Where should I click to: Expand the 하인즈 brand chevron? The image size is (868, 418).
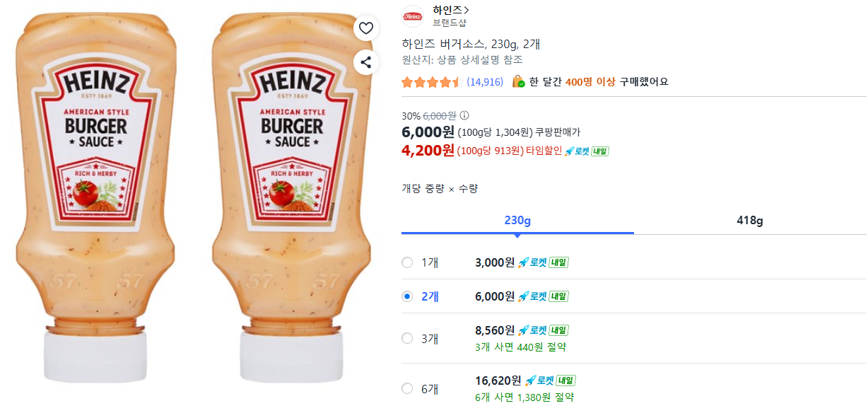pyautogui.click(x=467, y=10)
